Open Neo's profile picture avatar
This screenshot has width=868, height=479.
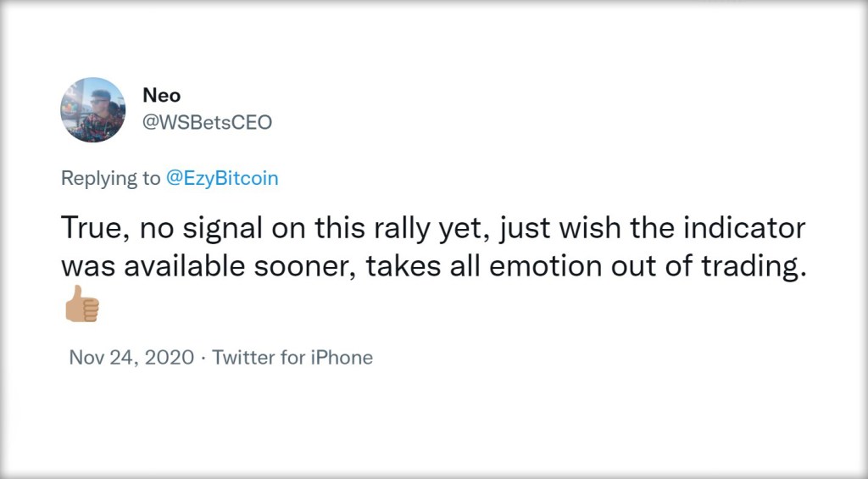pos(93,109)
